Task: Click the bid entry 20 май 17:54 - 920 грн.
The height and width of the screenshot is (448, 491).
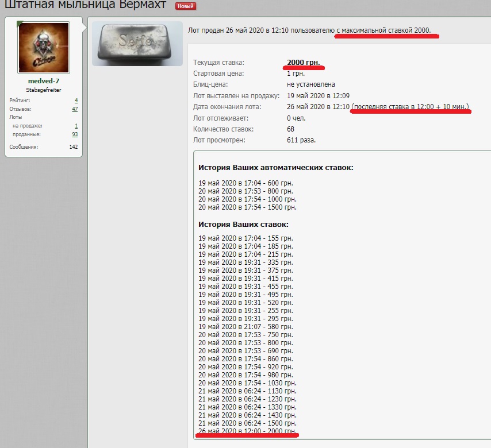Action: [246, 367]
